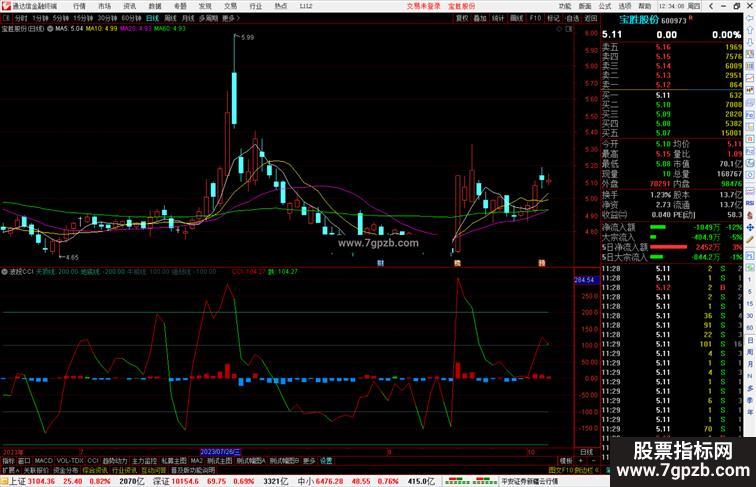This screenshot has width=756, height=487.
Task: Open the 交易 menu
Action: (x=230, y=6)
